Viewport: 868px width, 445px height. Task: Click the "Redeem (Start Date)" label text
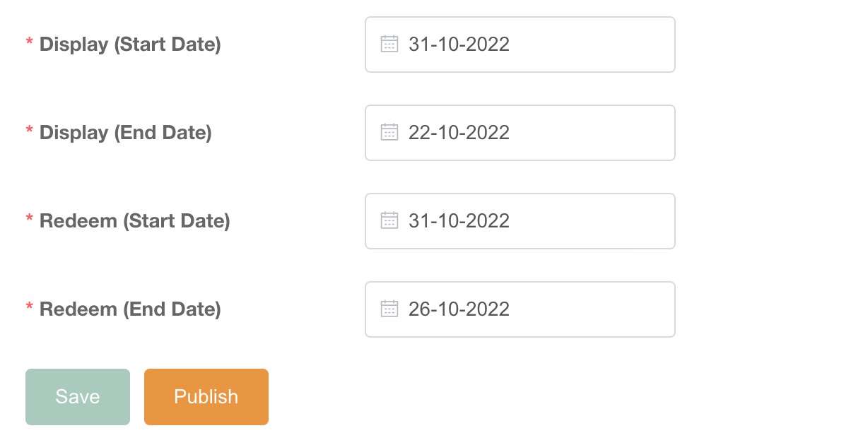135,221
